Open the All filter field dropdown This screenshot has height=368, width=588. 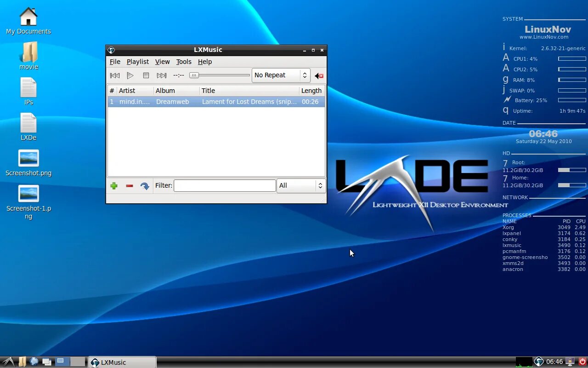[x=301, y=185]
